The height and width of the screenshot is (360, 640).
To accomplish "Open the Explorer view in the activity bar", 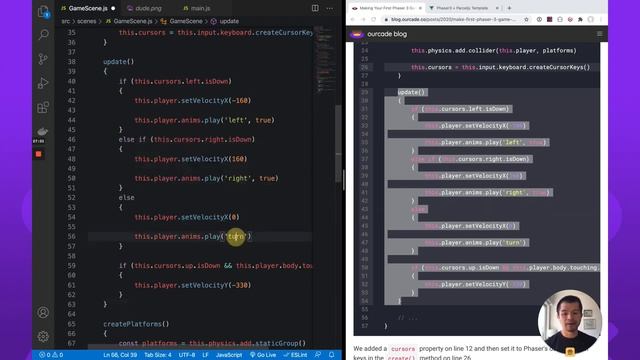I will (43, 11).
